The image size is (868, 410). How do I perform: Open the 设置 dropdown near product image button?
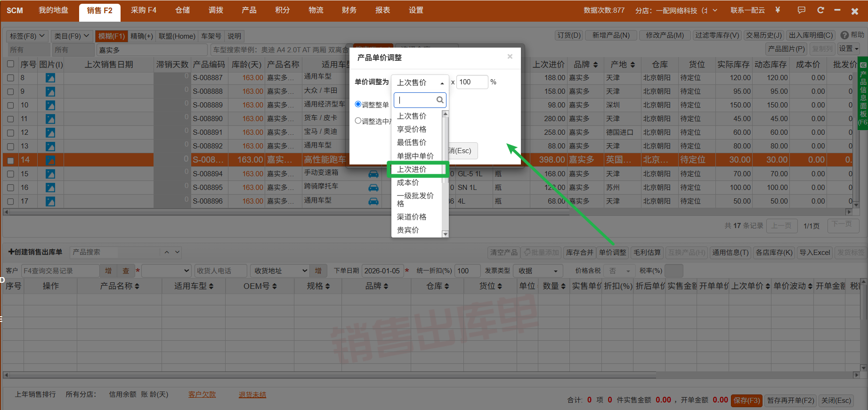point(849,49)
